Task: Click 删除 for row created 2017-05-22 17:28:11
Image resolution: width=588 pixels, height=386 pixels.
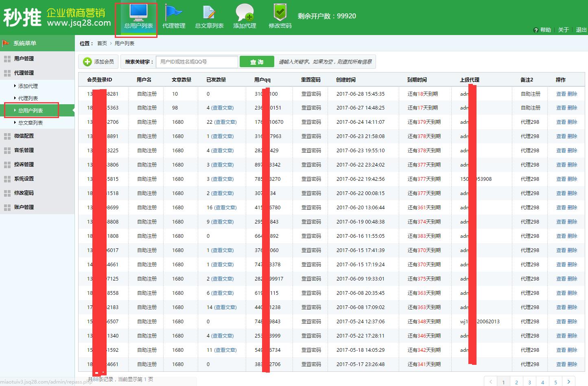Action: (x=572, y=336)
